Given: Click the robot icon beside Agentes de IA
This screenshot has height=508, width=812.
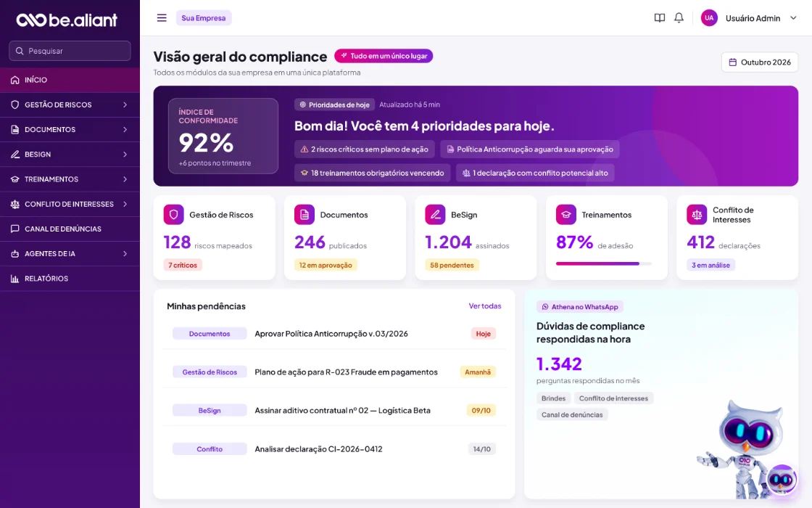Looking at the screenshot, I should coord(15,253).
